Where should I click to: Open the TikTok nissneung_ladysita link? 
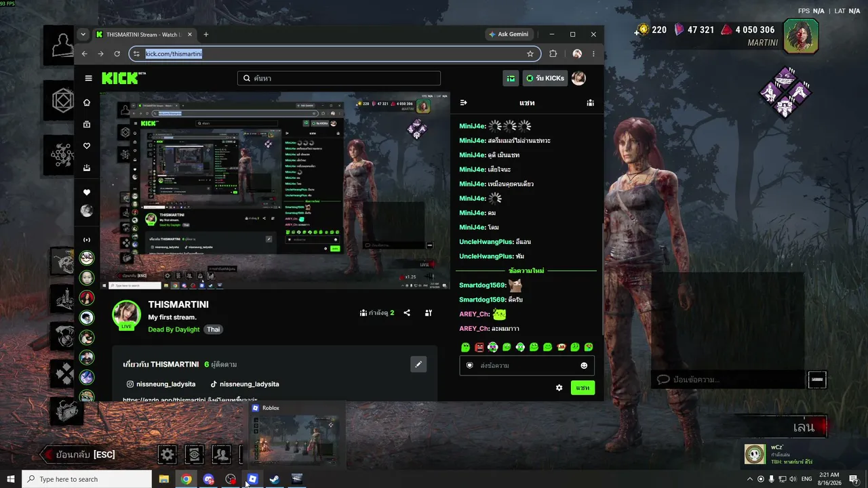click(245, 384)
